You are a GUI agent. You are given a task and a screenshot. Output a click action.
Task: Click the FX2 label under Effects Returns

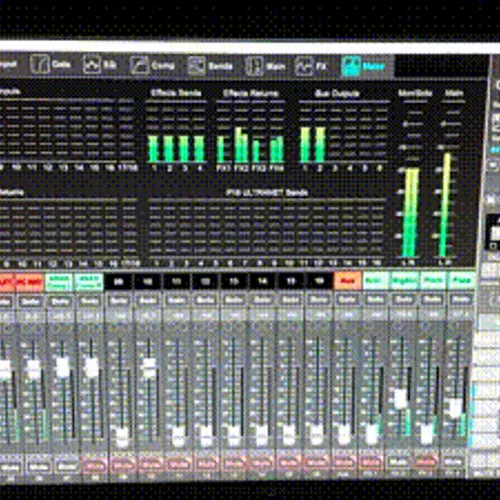[241, 168]
